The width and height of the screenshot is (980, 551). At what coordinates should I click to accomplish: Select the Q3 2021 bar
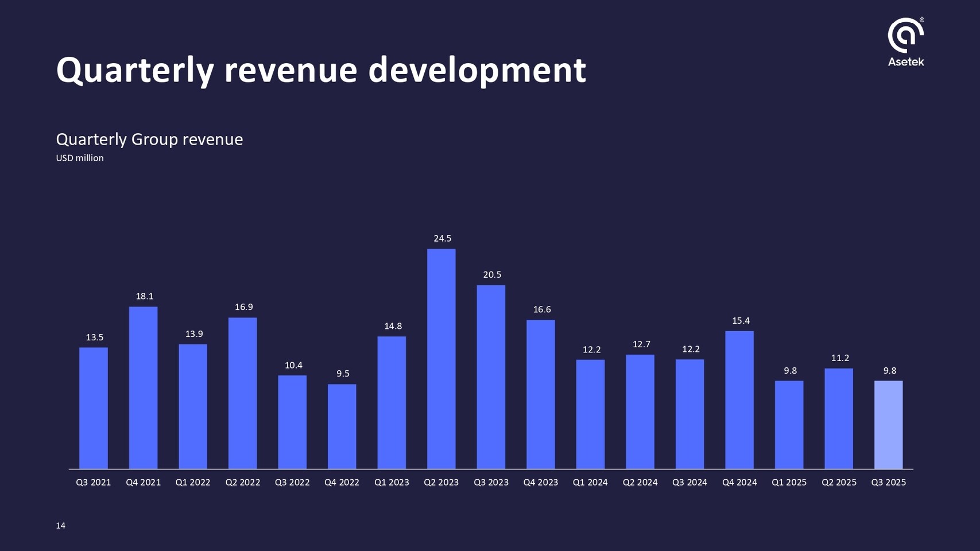tap(94, 408)
